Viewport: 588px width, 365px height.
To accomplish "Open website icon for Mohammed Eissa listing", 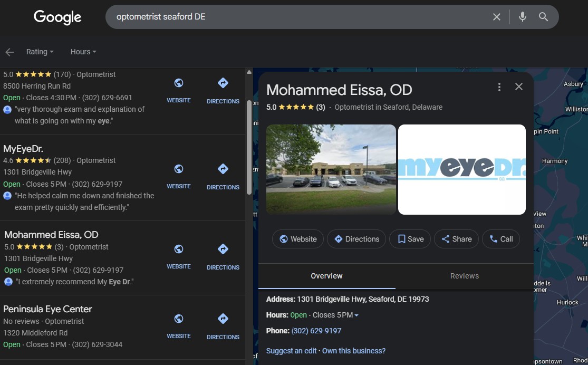I will pos(179,249).
